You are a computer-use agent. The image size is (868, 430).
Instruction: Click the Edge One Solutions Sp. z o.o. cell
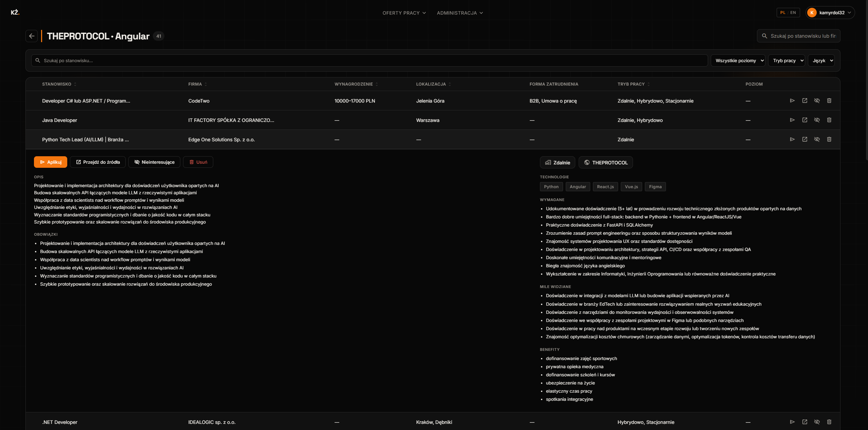tap(221, 140)
